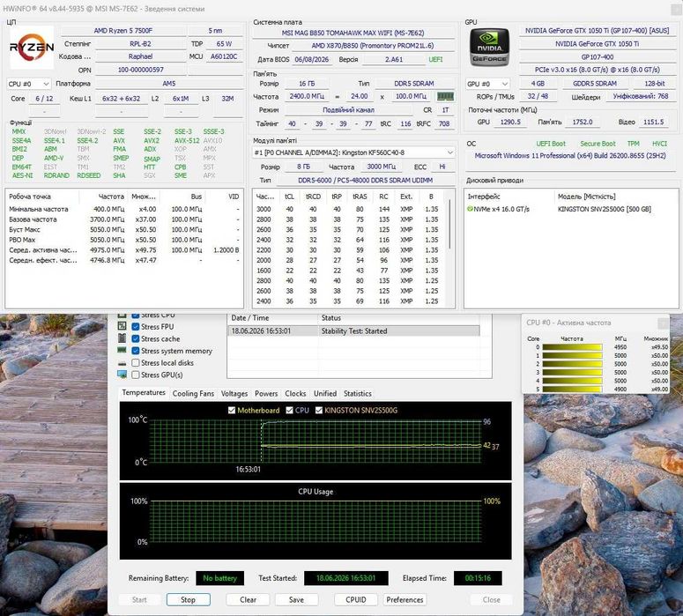Click MSI MAG B850 TOMAHAWK MAX WIFI field

pyautogui.click(x=353, y=33)
